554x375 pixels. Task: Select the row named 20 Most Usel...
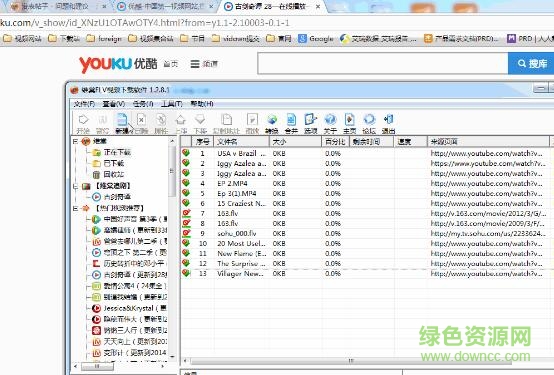point(367,244)
